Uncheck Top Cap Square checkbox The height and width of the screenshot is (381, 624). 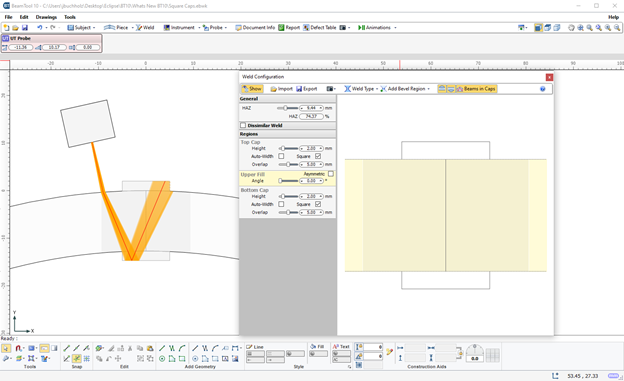[x=318, y=156]
